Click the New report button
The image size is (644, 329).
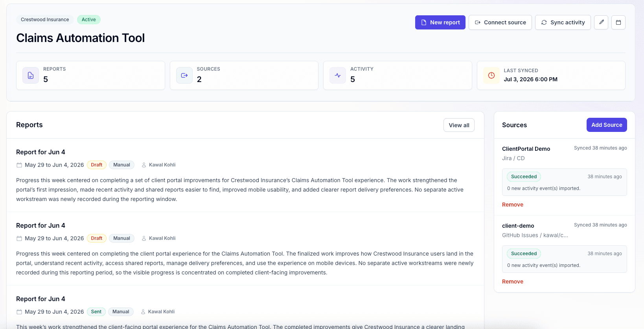pos(440,22)
